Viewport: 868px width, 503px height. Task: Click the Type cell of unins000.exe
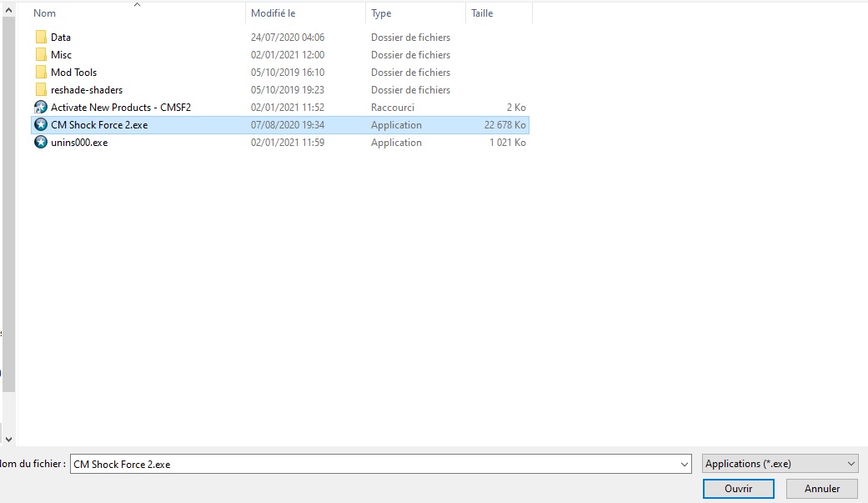(x=396, y=143)
